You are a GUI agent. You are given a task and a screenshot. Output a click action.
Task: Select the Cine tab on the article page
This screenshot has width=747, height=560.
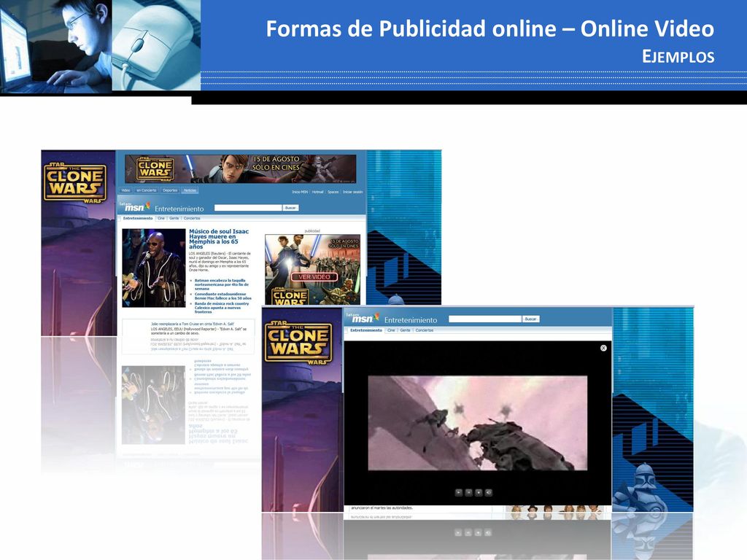pos(161,218)
